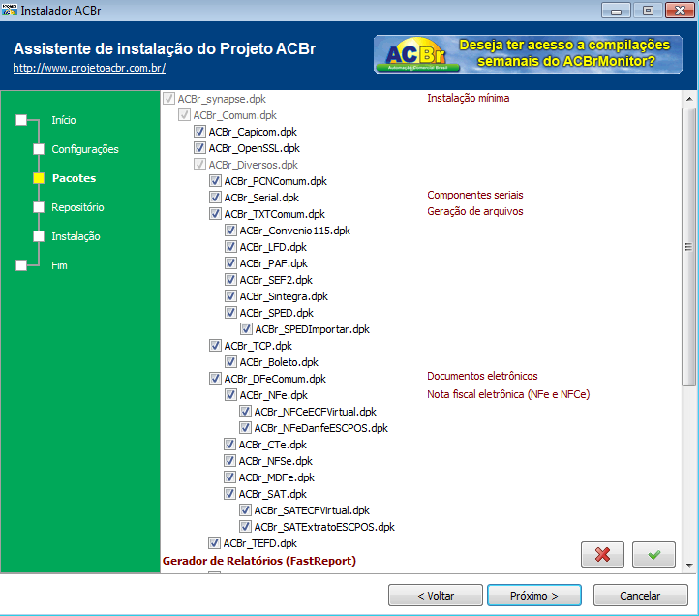699x616 pixels.
Task: Close the Instalador ACBr window
Action: tap(680, 11)
